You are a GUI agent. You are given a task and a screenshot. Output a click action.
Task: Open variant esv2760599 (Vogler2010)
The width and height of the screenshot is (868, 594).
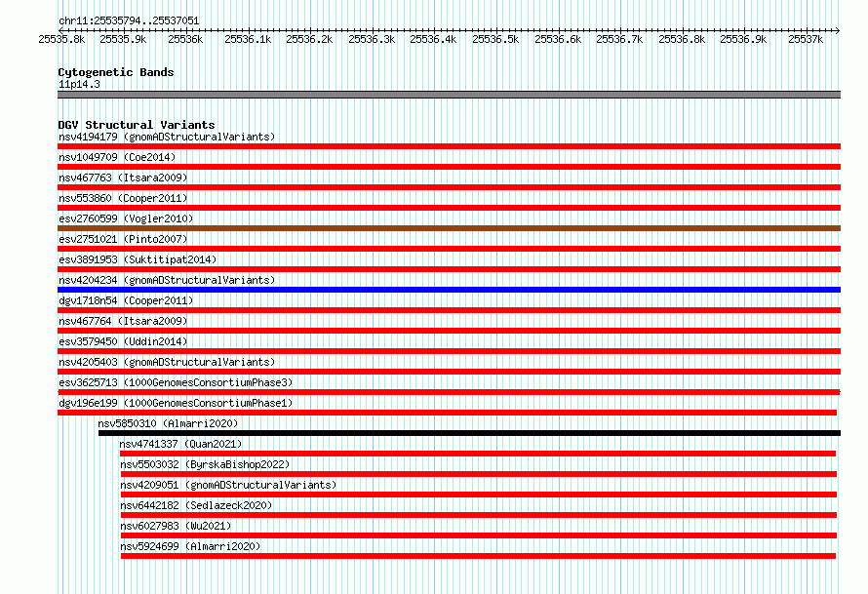point(126,218)
